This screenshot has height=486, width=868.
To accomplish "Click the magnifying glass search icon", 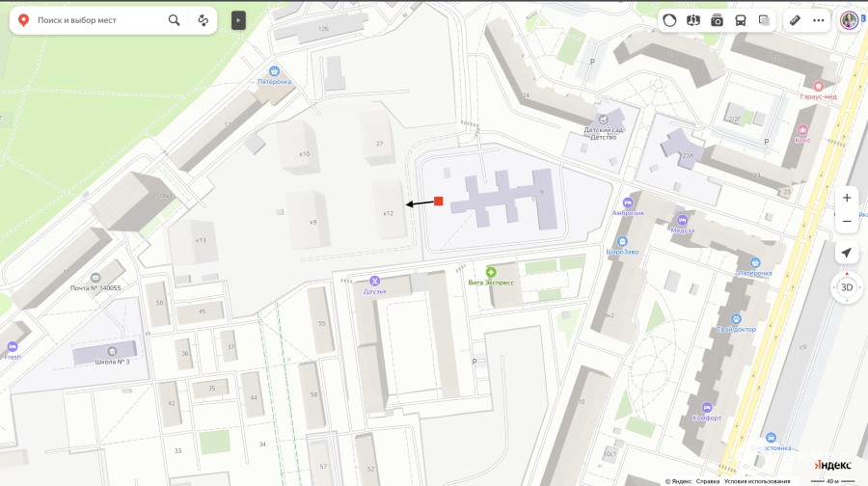I will coord(174,20).
